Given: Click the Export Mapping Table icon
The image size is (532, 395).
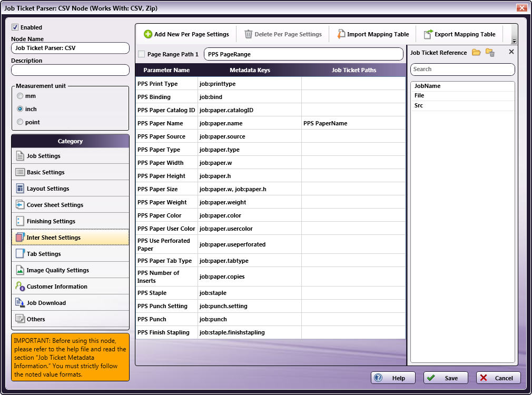Looking at the screenshot, I should click(429, 34).
